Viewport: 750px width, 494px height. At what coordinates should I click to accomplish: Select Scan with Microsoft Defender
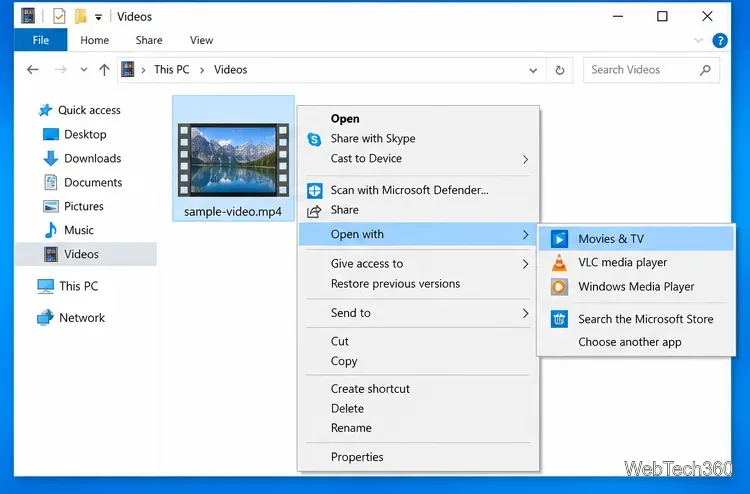tap(419, 190)
